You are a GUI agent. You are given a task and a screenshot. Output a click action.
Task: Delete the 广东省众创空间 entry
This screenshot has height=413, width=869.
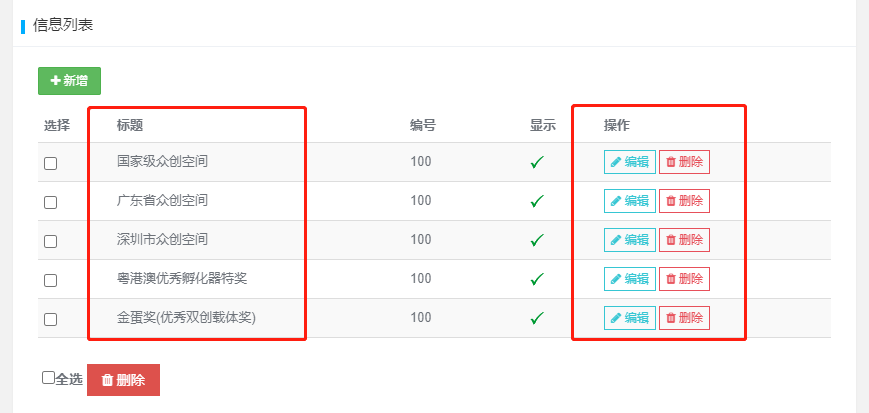pyautogui.click(x=684, y=201)
